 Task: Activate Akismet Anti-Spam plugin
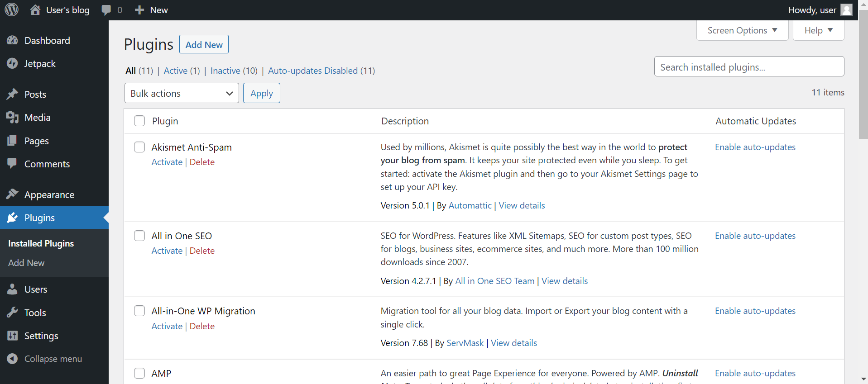coord(167,162)
